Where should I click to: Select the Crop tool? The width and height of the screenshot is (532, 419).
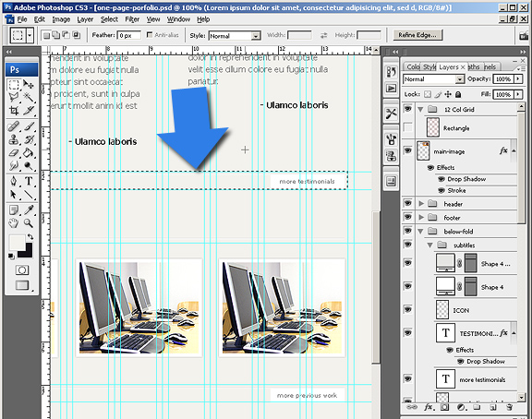(x=14, y=110)
